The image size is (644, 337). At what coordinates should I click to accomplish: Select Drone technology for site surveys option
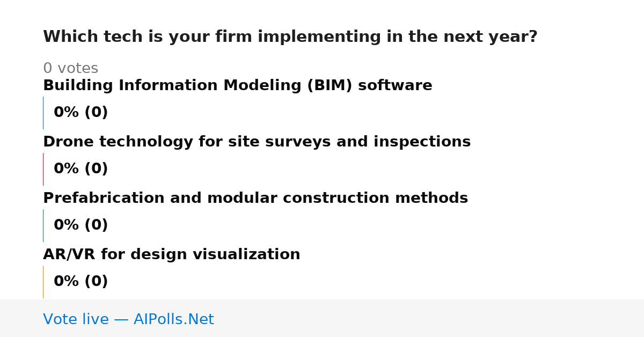(257, 142)
